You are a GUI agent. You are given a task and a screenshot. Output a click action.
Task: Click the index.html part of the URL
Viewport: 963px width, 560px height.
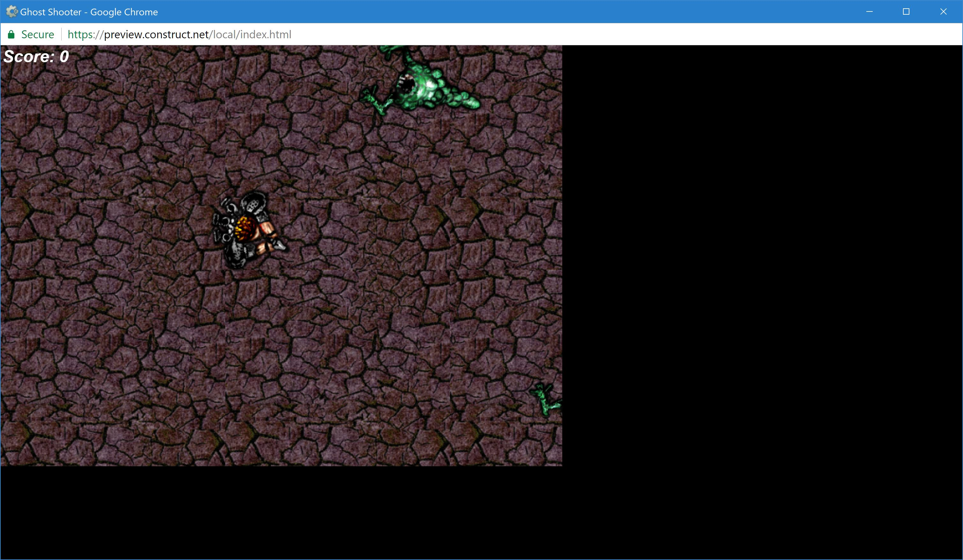[265, 35]
